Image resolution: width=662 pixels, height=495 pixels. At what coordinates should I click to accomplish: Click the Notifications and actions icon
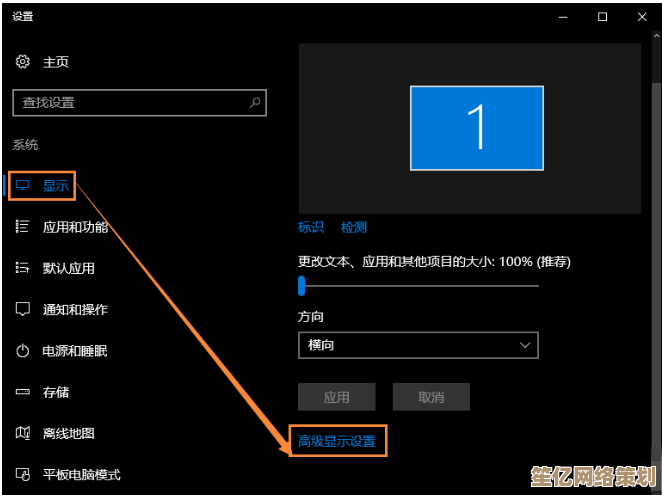[x=23, y=310]
